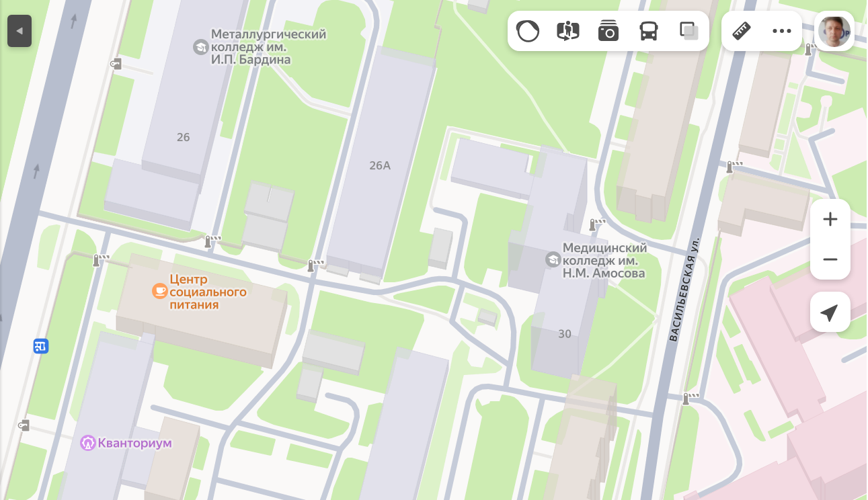Open the three-dot more menu

[x=782, y=31]
